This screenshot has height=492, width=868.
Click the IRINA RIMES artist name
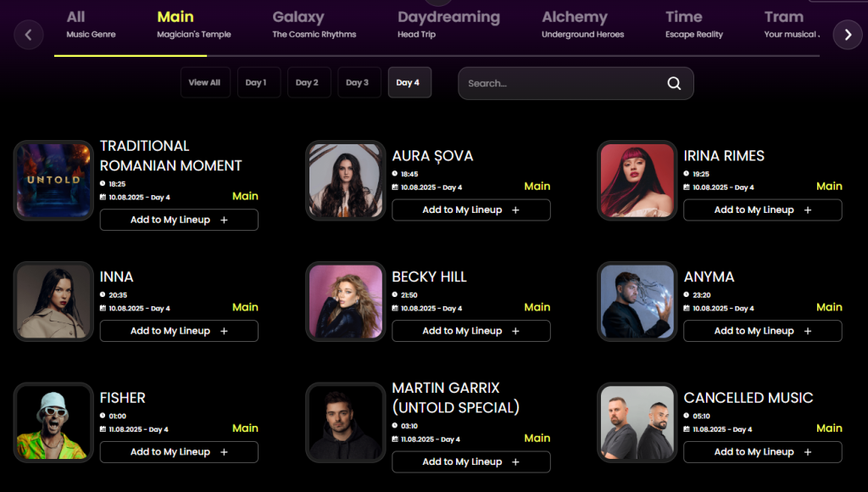(x=724, y=156)
